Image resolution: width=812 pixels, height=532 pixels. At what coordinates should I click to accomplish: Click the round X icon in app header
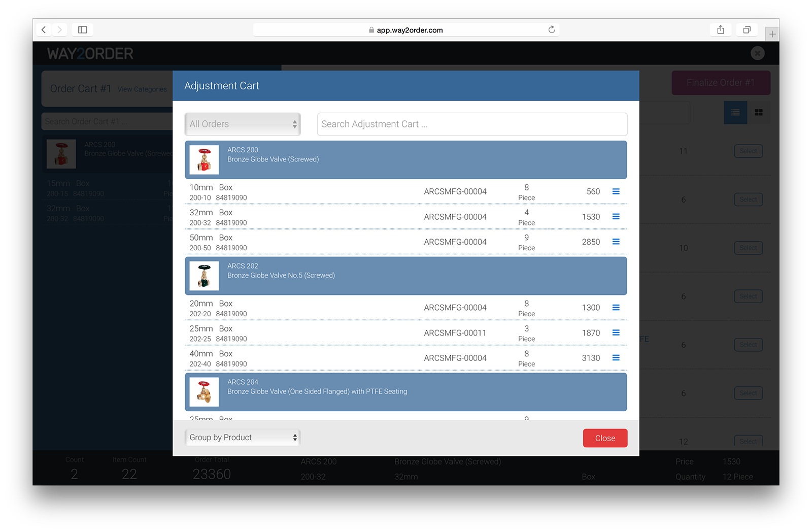pos(758,53)
